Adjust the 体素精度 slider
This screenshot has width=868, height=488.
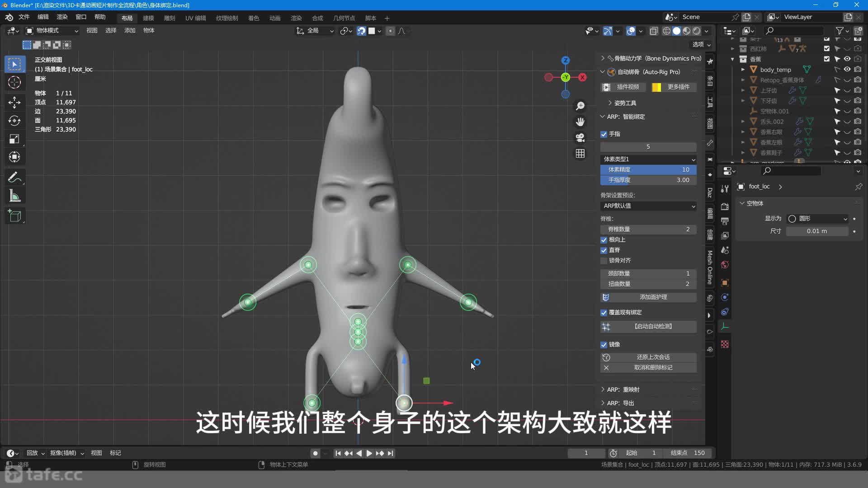pos(648,170)
